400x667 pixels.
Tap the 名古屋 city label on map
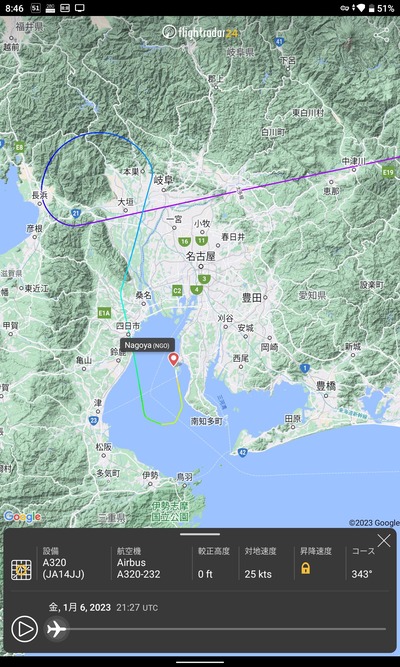200,256
